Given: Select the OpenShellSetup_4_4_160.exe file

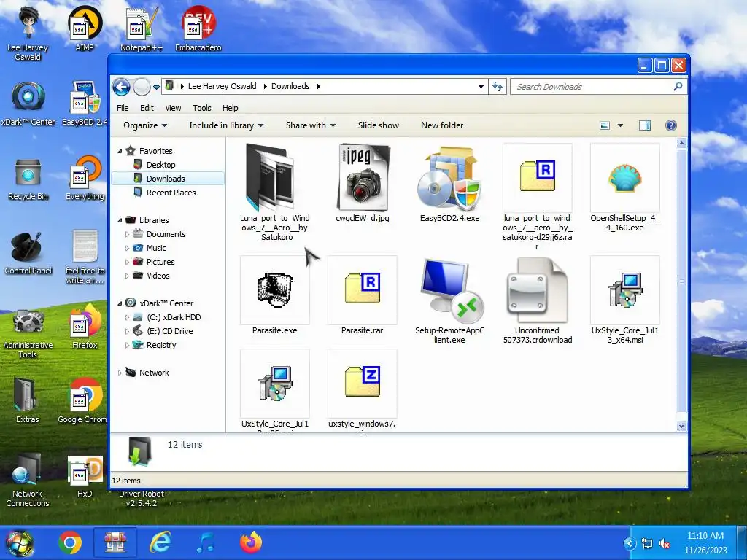Looking at the screenshot, I should [x=624, y=187].
